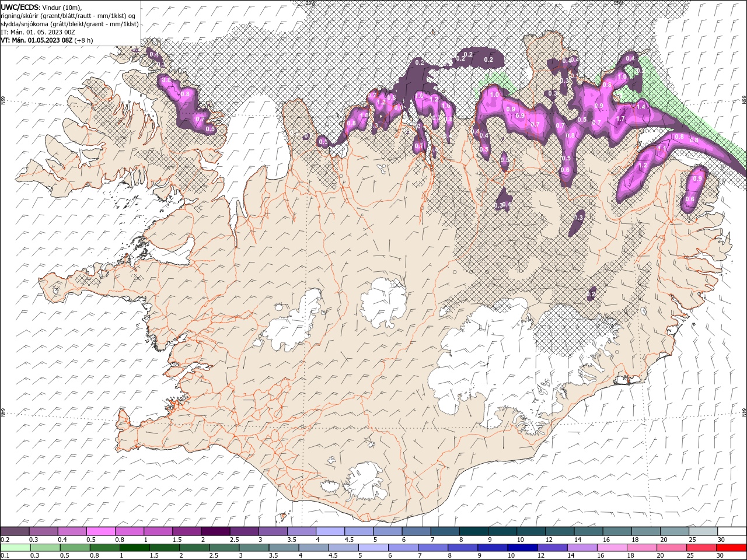Select the light pink 16 mm rain swatch
Screen dimensions: 747x560
click(x=612, y=548)
